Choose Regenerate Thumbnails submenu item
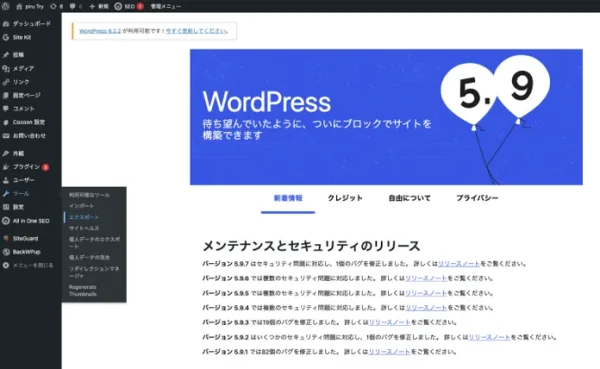 pyautogui.click(x=83, y=291)
